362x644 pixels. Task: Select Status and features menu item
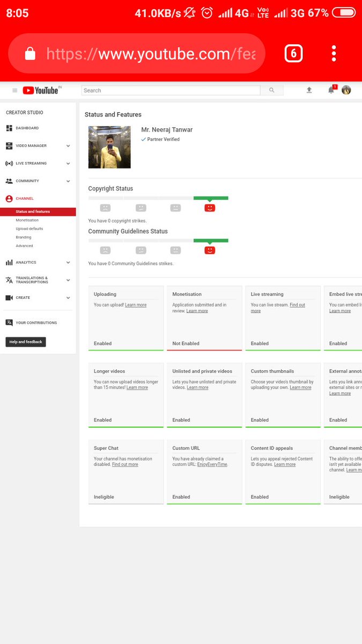coord(38,211)
